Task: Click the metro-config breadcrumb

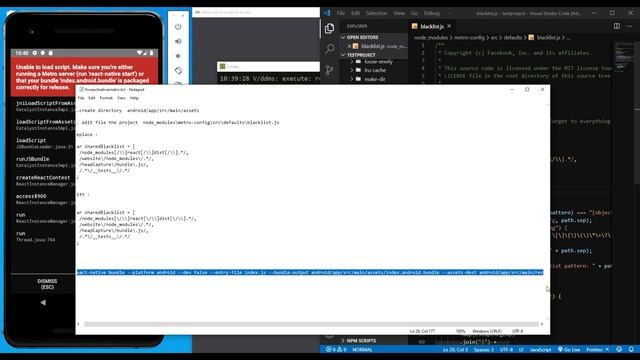Action: 469,38
